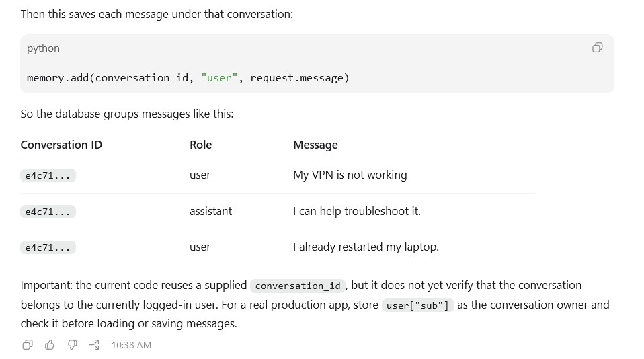Click the python language label
Screen dimensions: 644x359
(43, 48)
